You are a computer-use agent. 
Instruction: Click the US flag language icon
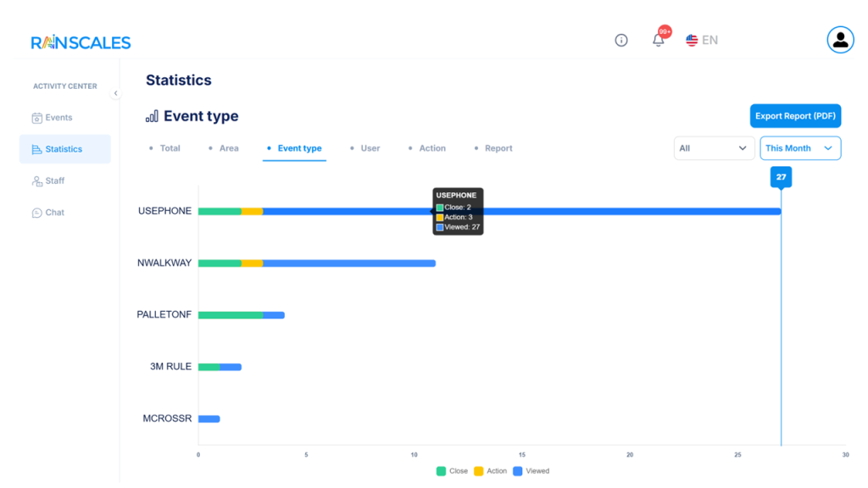click(692, 40)
